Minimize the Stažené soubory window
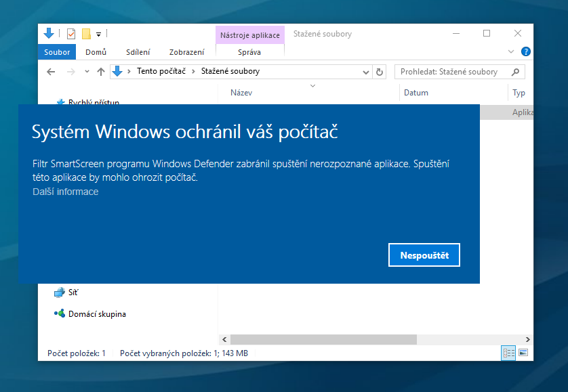The height and width of the screenshot is (392, 568). coord(456,33)
